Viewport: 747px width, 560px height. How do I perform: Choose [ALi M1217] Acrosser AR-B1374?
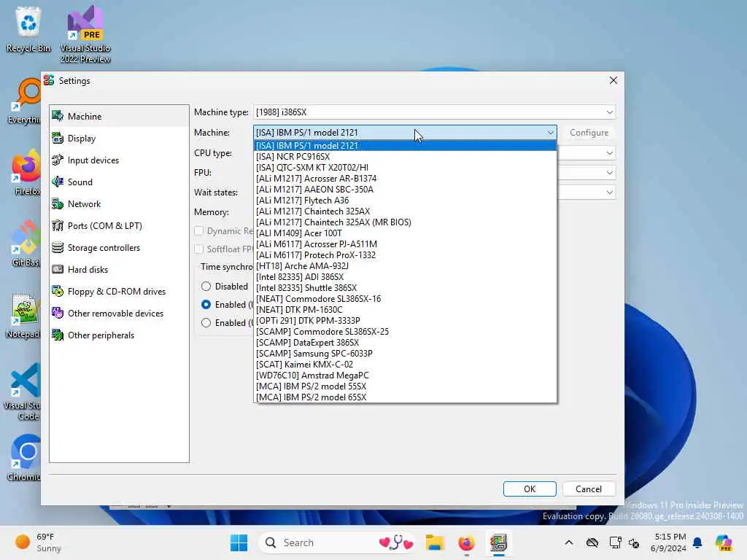pos(405,179)
